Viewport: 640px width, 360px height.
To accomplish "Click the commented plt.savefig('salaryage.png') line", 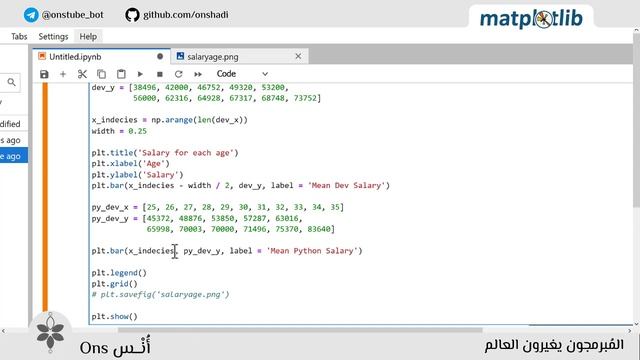I will pos(160,294).
